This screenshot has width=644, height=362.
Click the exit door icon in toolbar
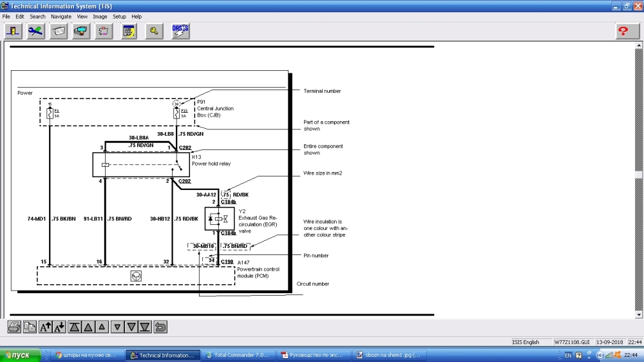[x=13, y=31]
